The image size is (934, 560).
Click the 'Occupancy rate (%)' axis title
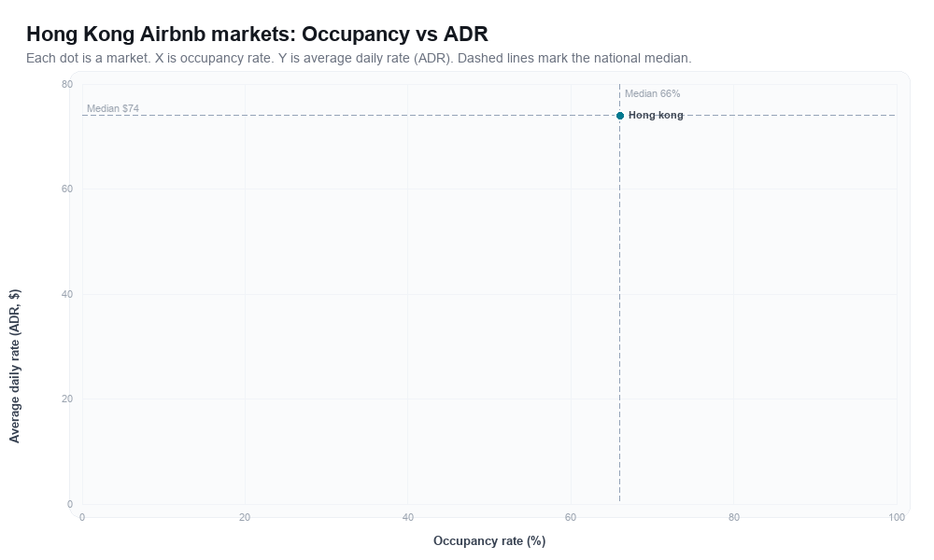pos(489,541)
